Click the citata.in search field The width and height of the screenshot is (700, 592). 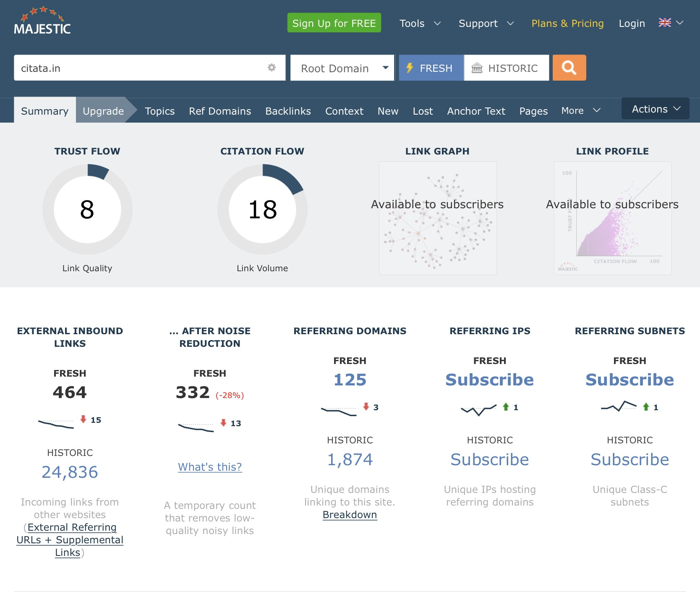[149, 68]
